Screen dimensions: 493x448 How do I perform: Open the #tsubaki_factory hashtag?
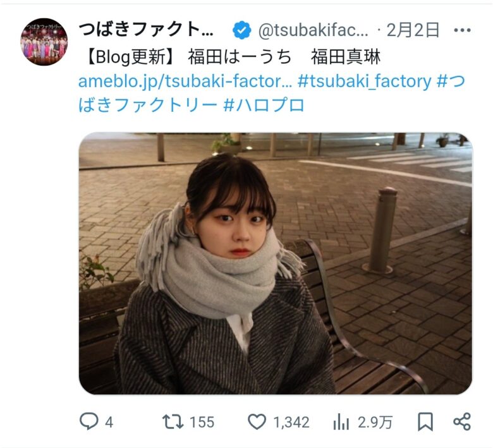click(x=364, y=82)
